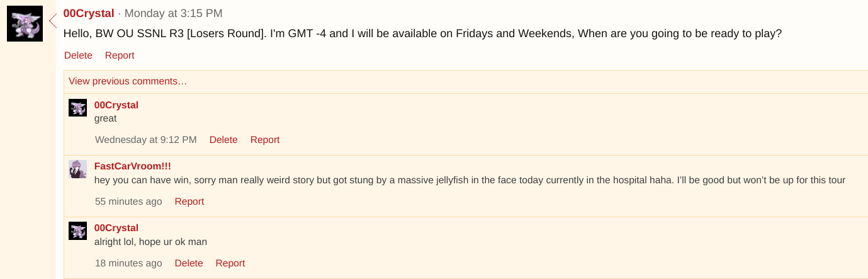Expand View previous comments
Screen dimensions: 868x279
pyautogui.click(x=128, y=81)
